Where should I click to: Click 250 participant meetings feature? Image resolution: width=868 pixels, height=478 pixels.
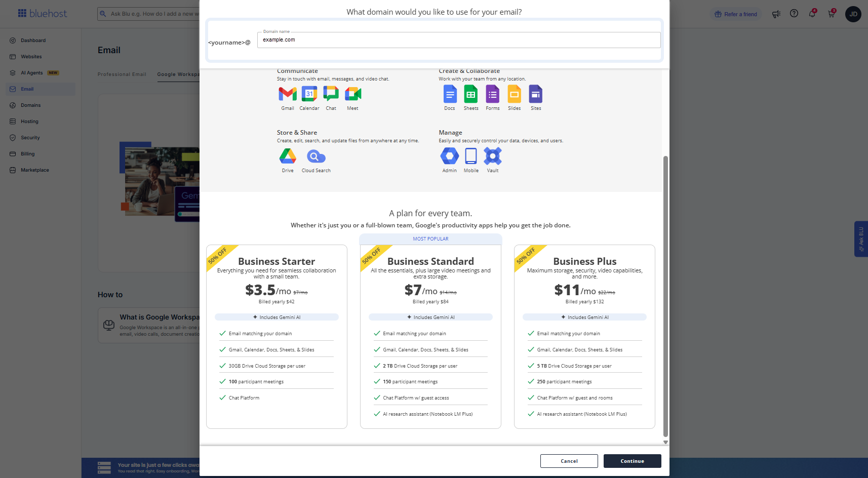(x=564, y=382)
